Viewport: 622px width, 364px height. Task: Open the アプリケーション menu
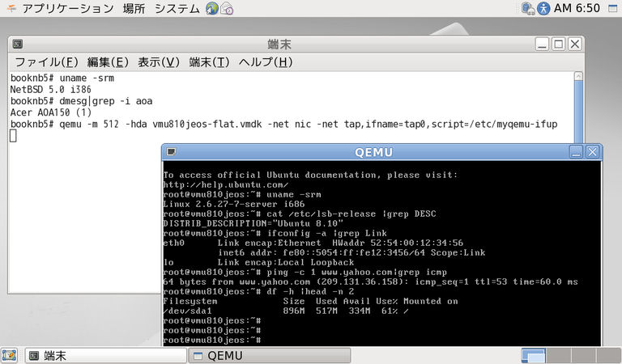68,8
